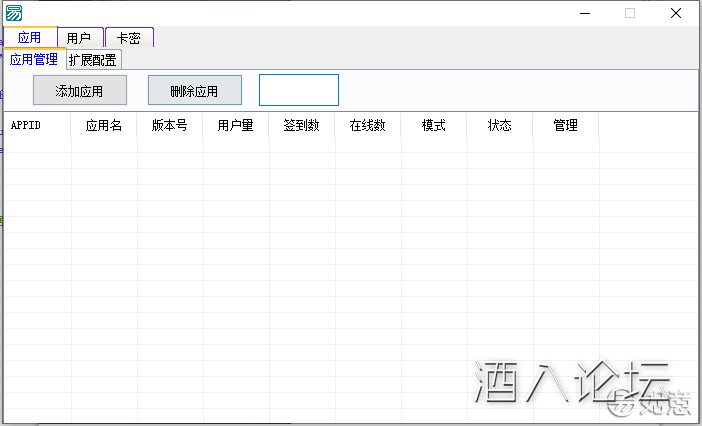The height and width of the screenshot is (426, 702).
Task: Click the 管理 column header
Action: (565, 125)
